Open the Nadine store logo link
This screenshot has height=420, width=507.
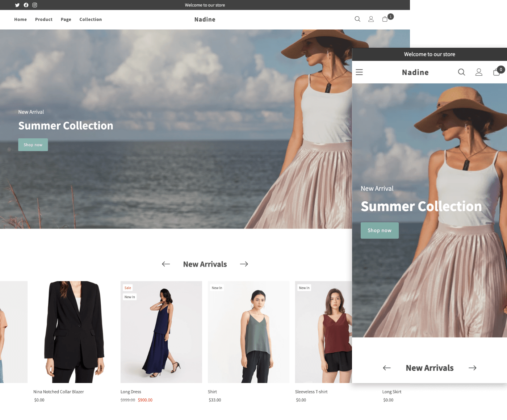click(205, 19)
